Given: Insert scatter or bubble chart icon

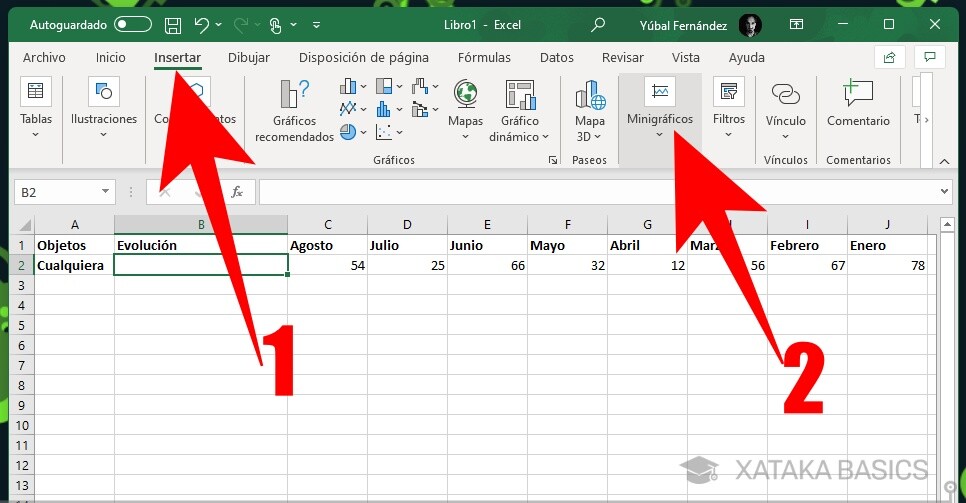Looking at the screenshot, I should [389, 132].
